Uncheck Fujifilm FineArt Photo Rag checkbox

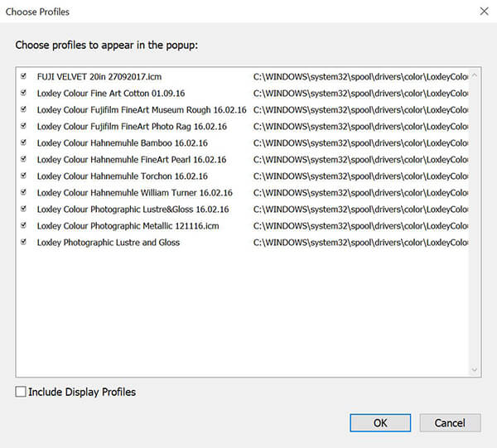23,126
